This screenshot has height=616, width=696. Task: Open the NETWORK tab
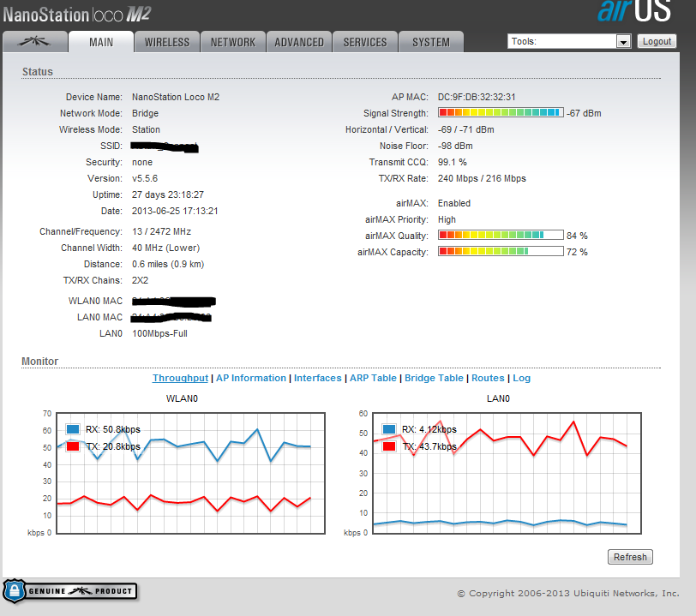pos(233,42)
